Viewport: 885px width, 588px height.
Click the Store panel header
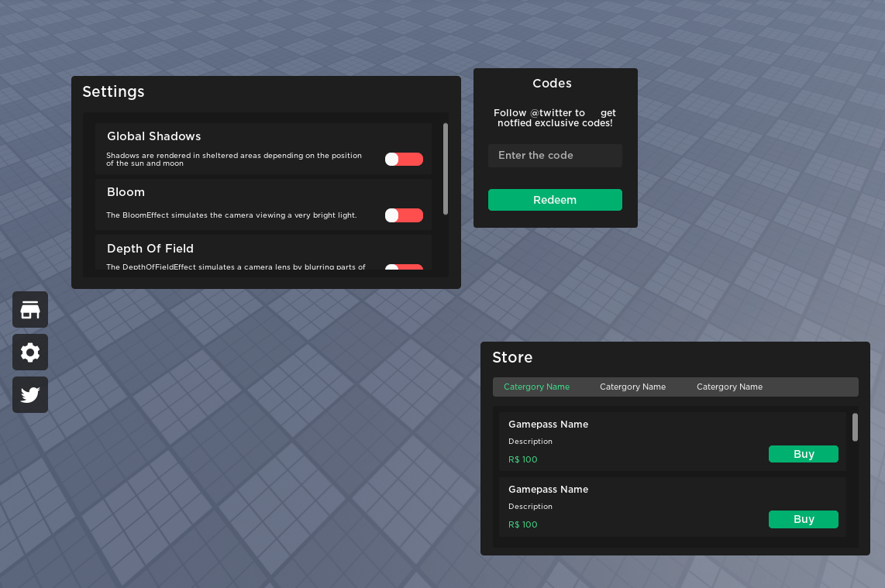click(512, 357)
